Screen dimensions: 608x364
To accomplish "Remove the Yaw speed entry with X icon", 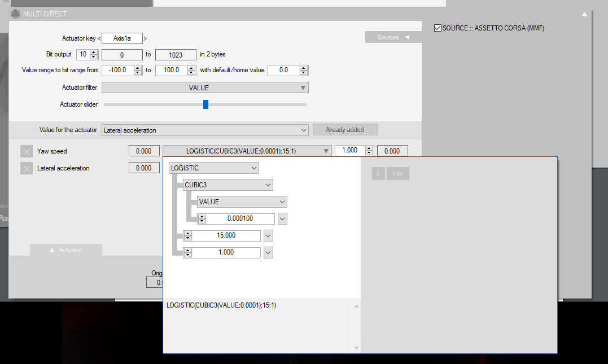I will pos(27,151).
